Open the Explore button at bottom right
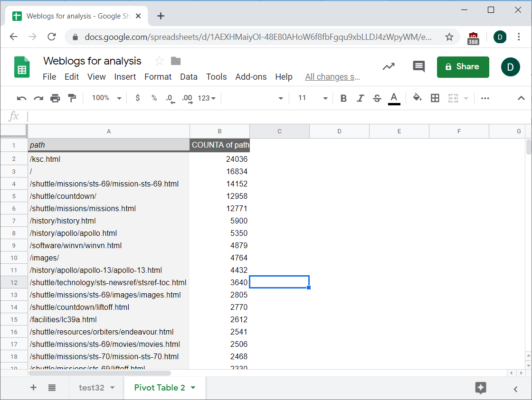 tap(481, 388)
